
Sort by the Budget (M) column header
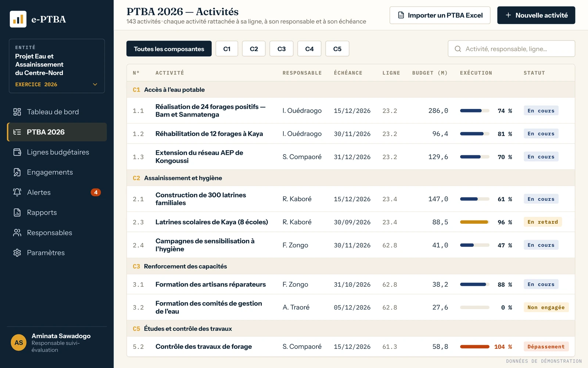coord(430,73)
